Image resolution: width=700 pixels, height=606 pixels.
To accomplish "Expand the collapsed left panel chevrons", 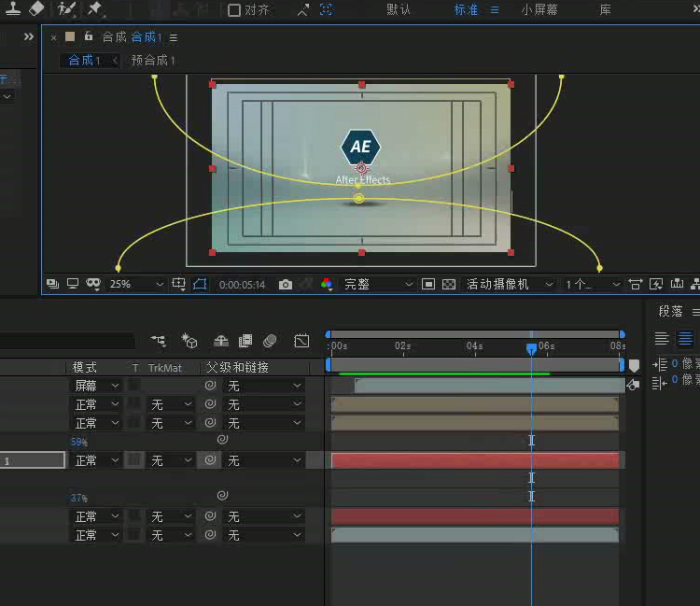I will pos(29,36).
